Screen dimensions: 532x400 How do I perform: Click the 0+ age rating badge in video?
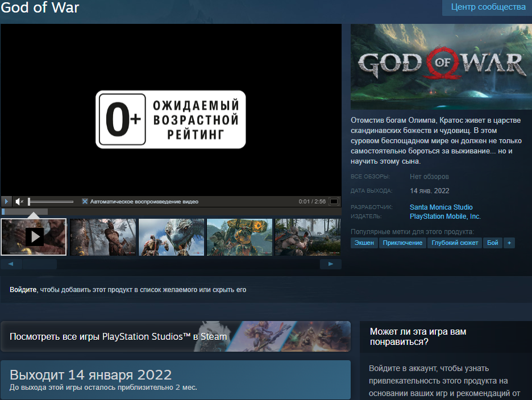point(171,119)
